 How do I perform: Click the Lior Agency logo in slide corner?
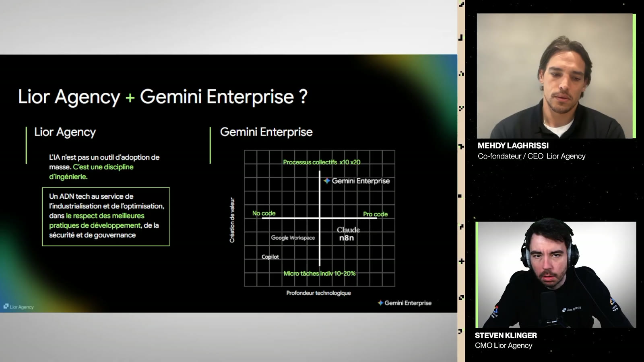click(19, 306)
